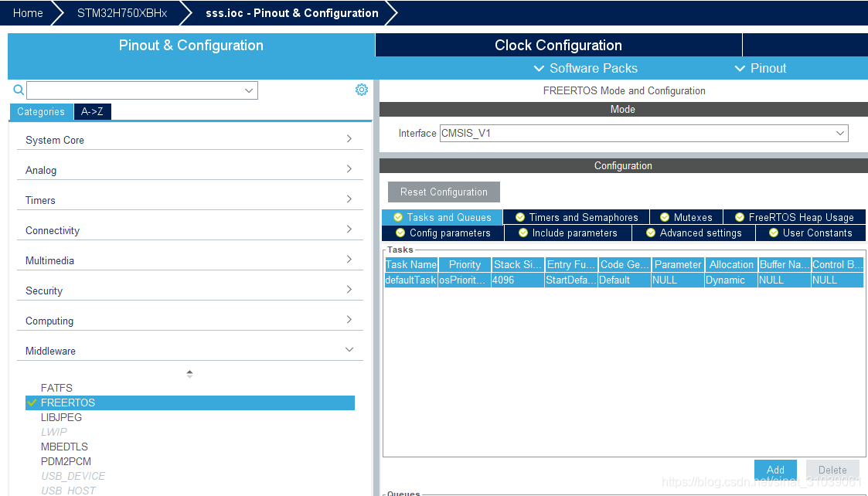Expand the Security category

click(x=189, y=290)
